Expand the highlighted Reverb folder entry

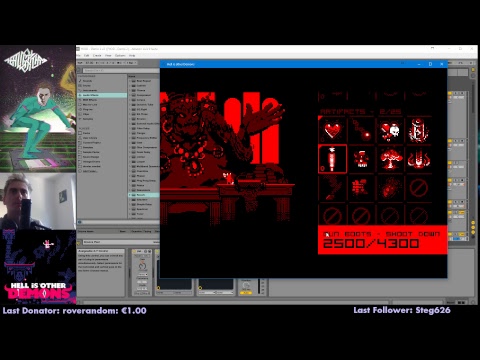(143, 195)
